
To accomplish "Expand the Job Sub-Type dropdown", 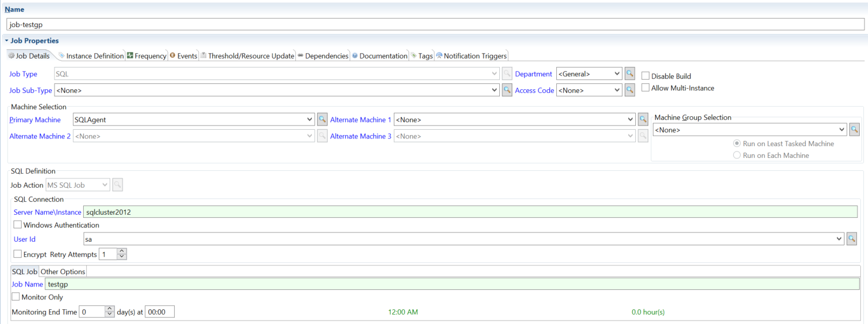I will pos(495,90).
